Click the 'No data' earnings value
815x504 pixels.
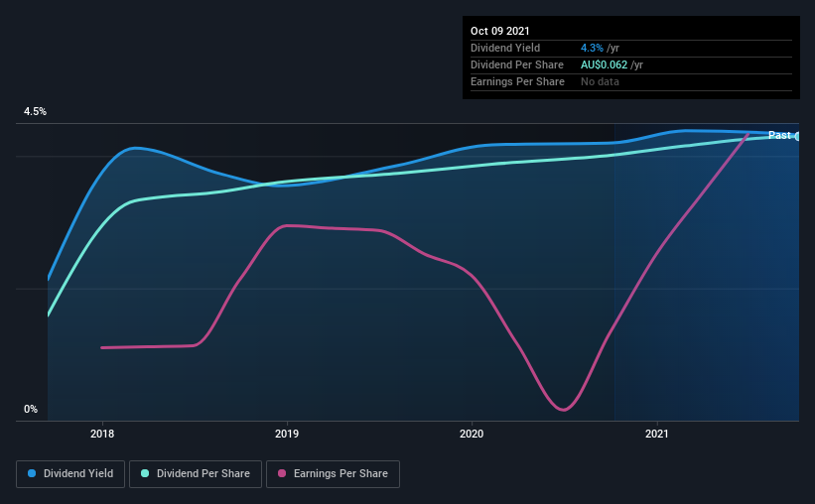600,81
